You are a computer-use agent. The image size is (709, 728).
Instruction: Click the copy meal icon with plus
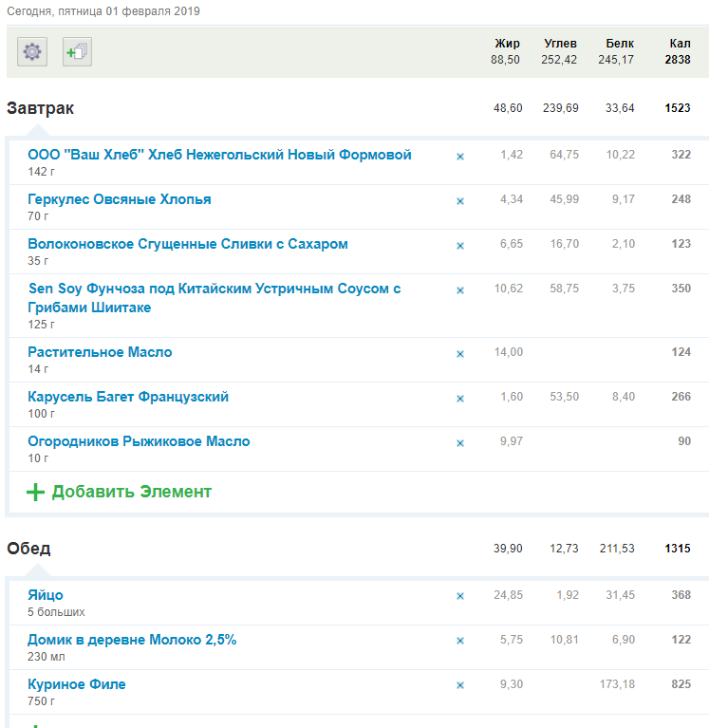[77, 51]
